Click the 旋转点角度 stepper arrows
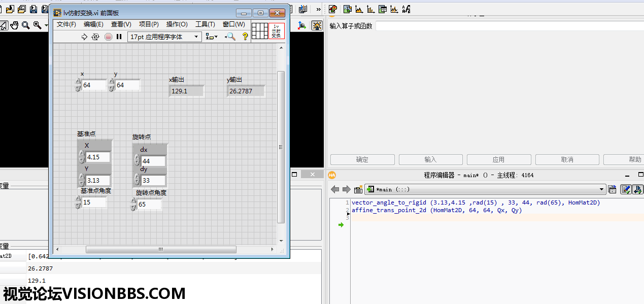The height and width of the screenshot is (304, 644). pos(133,205)
